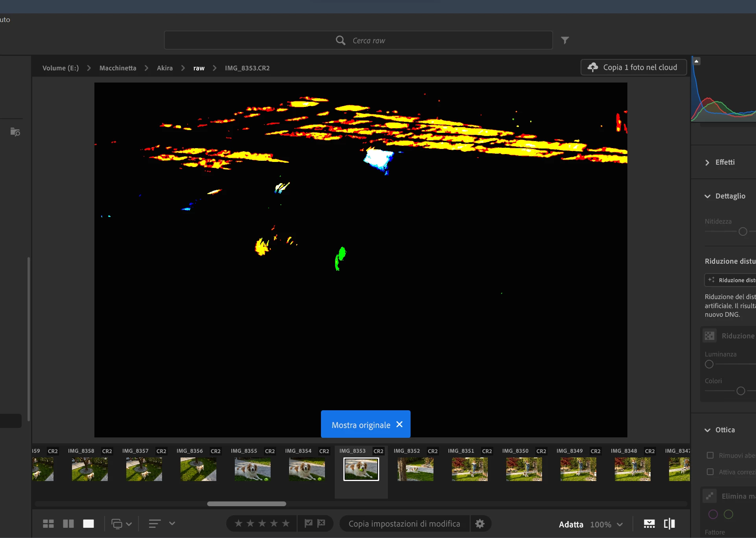Toggle histogram clipping indicator triangle

(x=696, y=61)
